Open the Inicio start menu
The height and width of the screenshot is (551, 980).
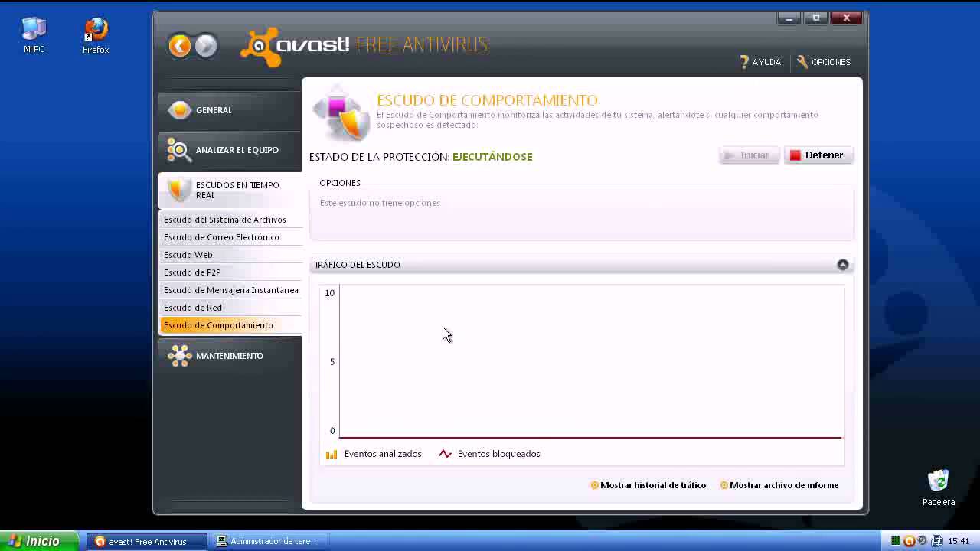pos(38,541)
